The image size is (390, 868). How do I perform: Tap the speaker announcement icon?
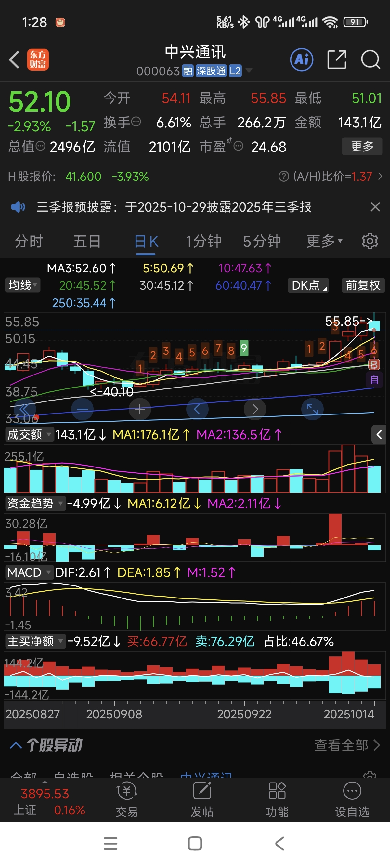coord(18,206)
